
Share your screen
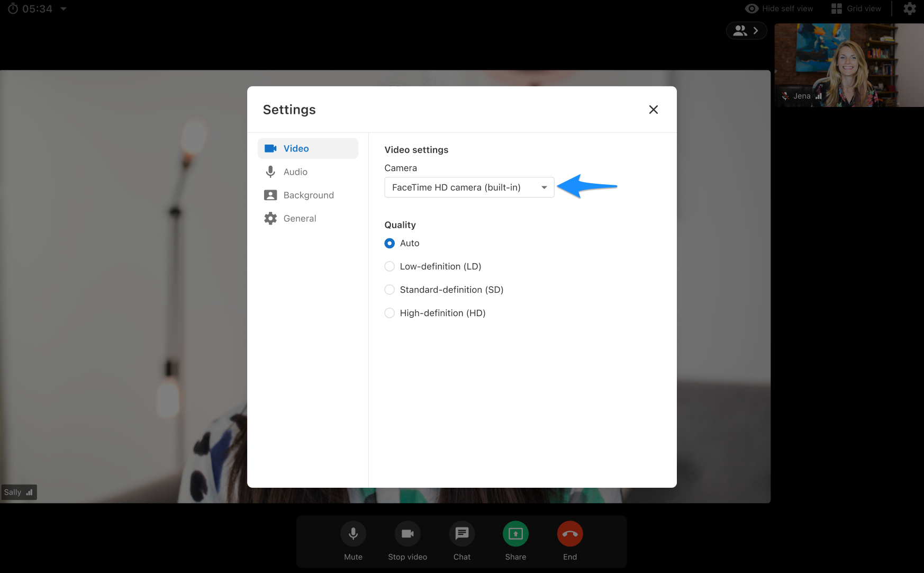515,534
